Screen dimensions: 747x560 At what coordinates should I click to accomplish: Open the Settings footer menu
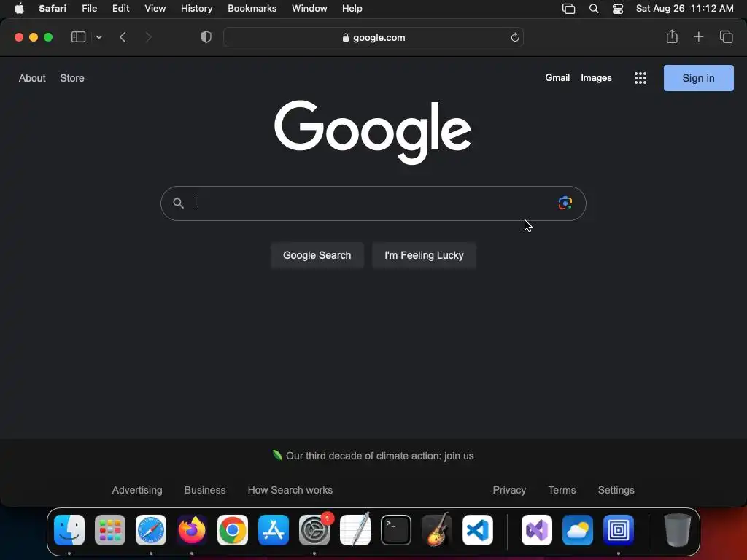point(616,490)
